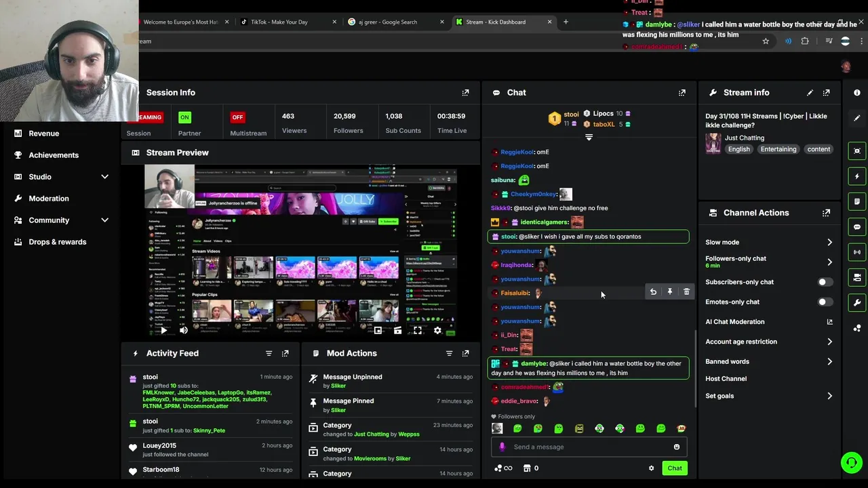Screen dimensions: 868x488
Task: Click the green Chat send button
Action: click(675, 468)
